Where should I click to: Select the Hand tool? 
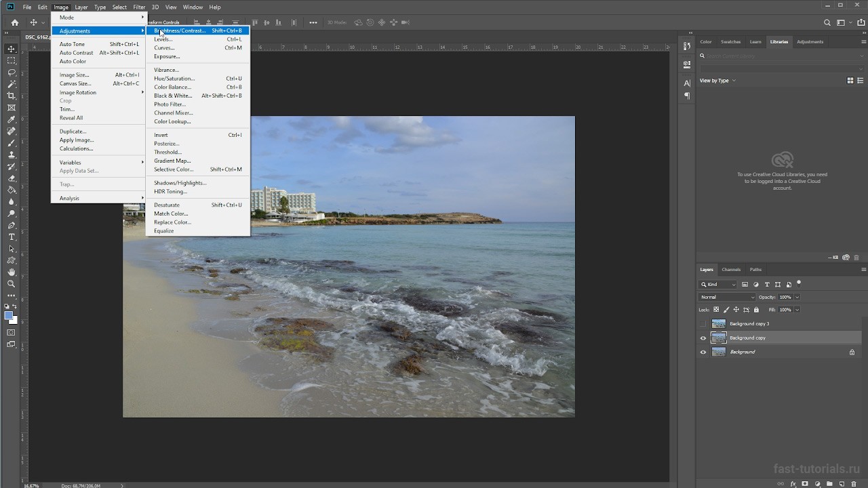pyautogui.click(x=12, y=272)
